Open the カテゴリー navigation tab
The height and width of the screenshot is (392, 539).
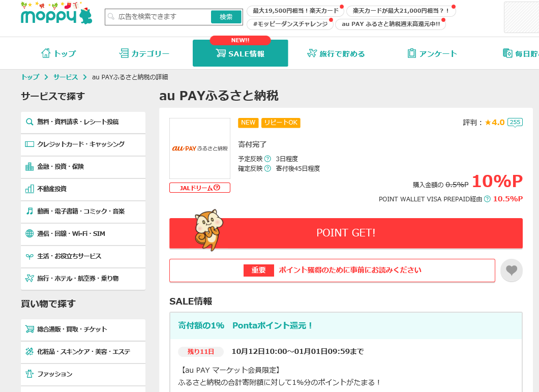[144, 53]
